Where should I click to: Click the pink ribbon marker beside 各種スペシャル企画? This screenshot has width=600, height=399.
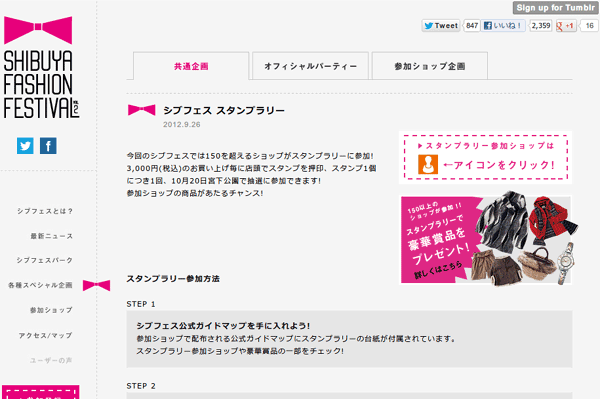[x=96, y=285]
